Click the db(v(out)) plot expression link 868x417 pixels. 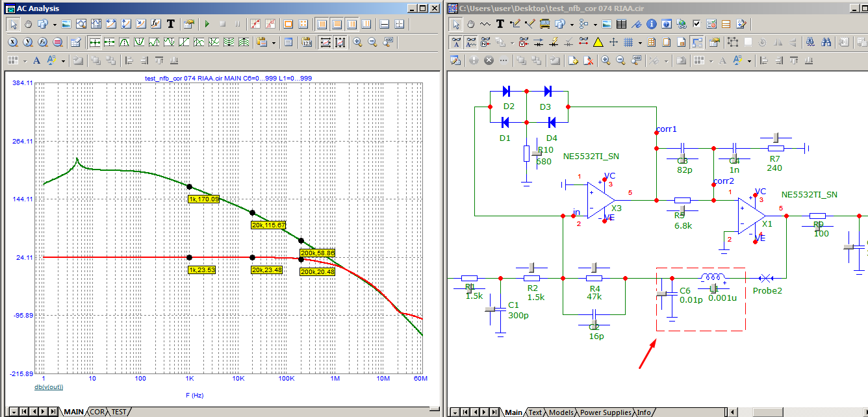click(x=49, y=386)
